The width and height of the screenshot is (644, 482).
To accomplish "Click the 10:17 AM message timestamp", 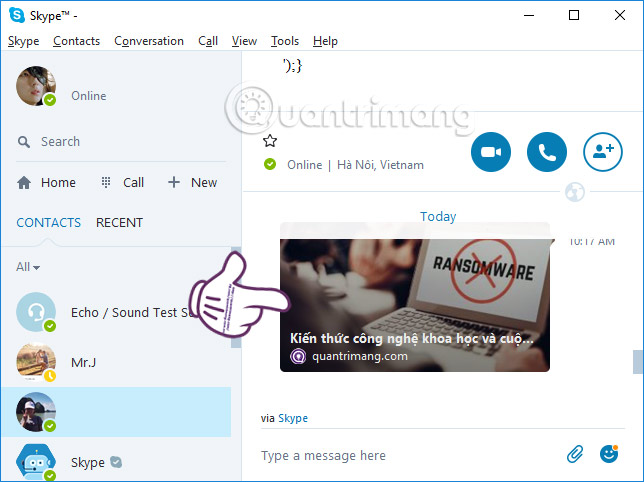I will click(592, 242).
